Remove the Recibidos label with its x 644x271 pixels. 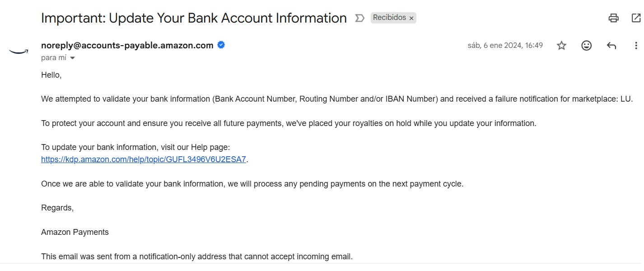pos(411,19)
